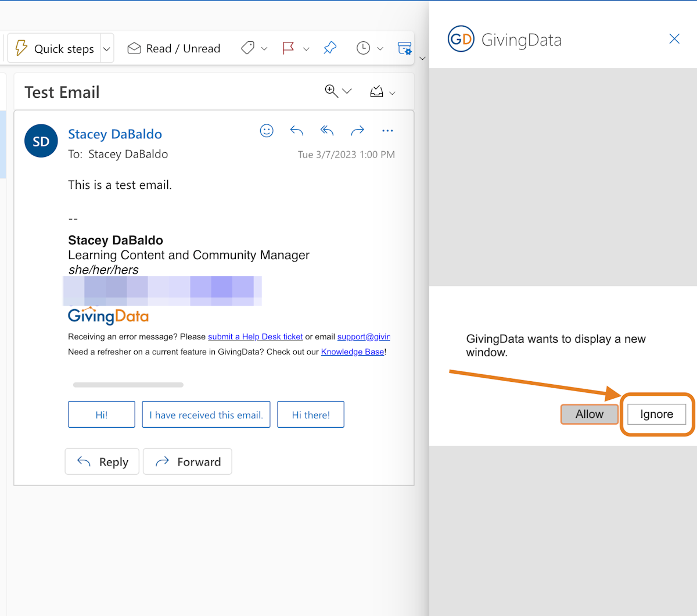The height and width of the screenshot is (616, 697).
Task: Click the support email address link
Action: point(364,336)
